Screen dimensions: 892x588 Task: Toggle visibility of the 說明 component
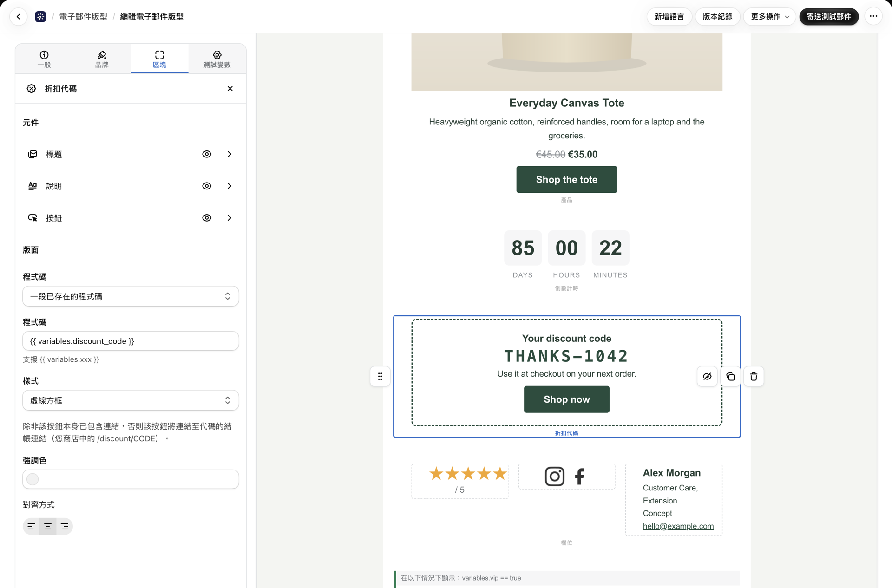tap(207, 186)
